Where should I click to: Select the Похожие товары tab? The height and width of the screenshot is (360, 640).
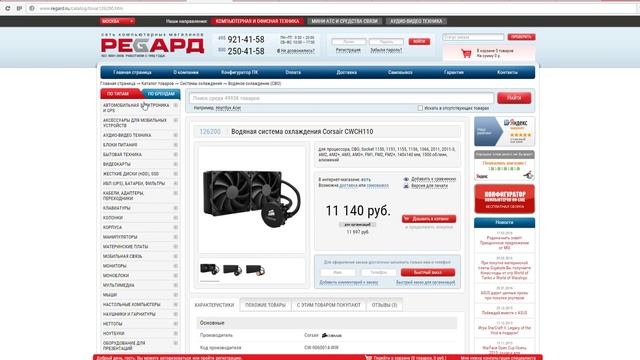click(x=265, y=305)
